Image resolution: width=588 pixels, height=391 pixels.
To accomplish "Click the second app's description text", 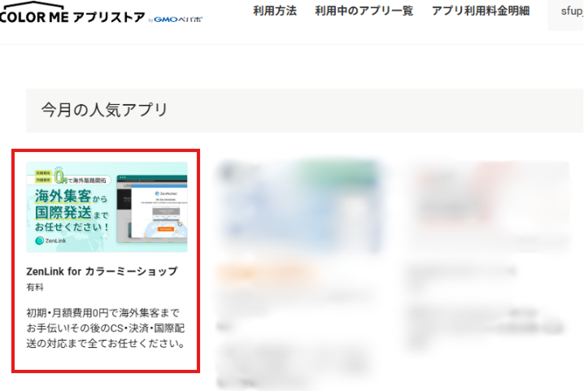I will (x=293, y=341).
